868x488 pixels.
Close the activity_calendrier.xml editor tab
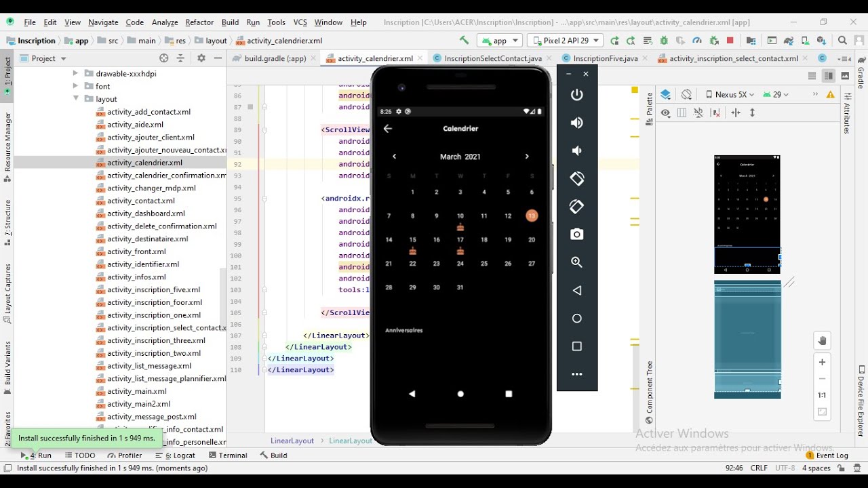[x=421, y=59]
